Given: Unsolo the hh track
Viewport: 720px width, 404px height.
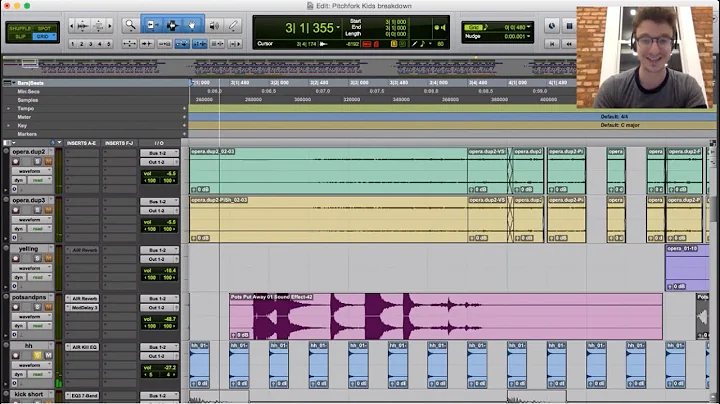Looking at the screenshot, I should coord(38,355).
